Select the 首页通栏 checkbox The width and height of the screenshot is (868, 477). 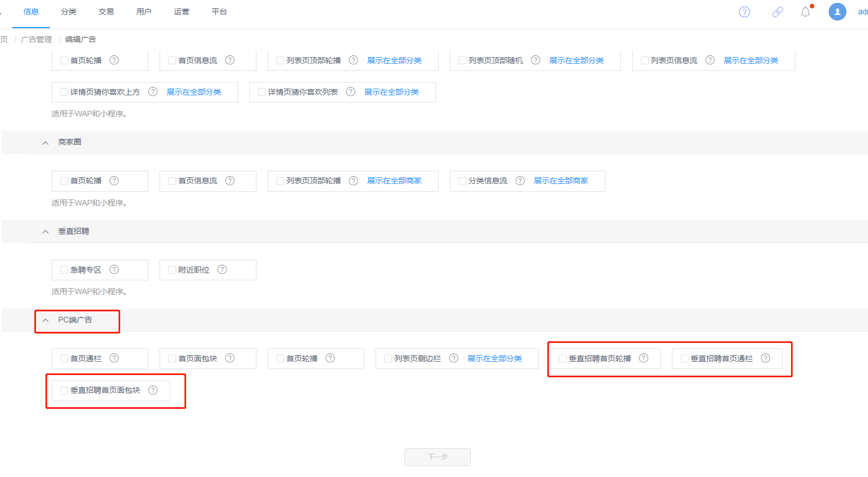[x=64, y=358]
